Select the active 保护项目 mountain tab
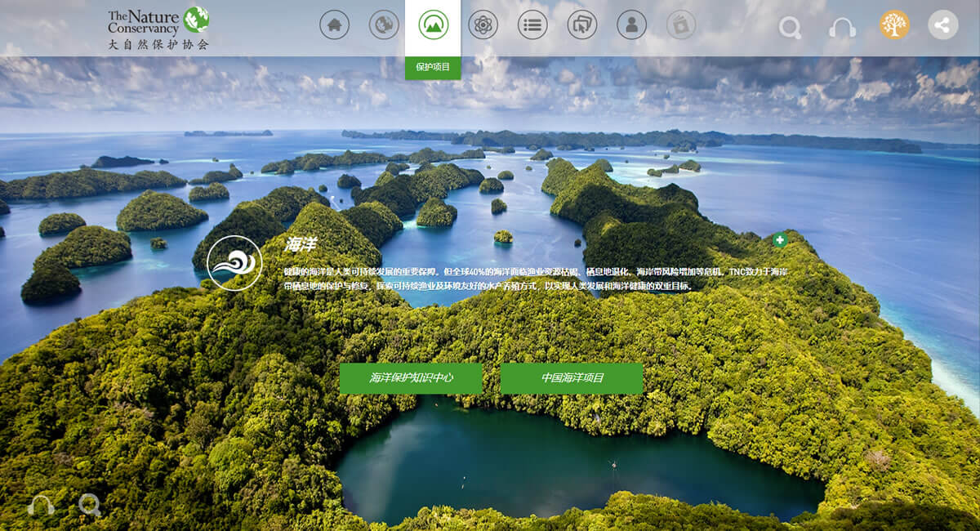 (x=433, y=25)
